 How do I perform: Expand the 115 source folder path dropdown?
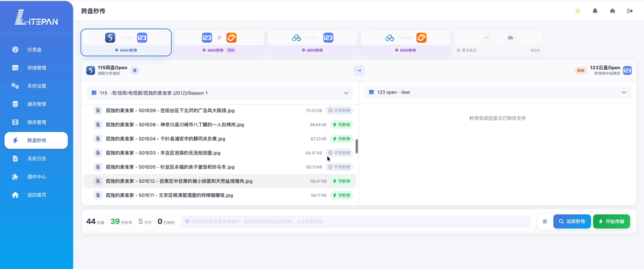click(220, 93)
